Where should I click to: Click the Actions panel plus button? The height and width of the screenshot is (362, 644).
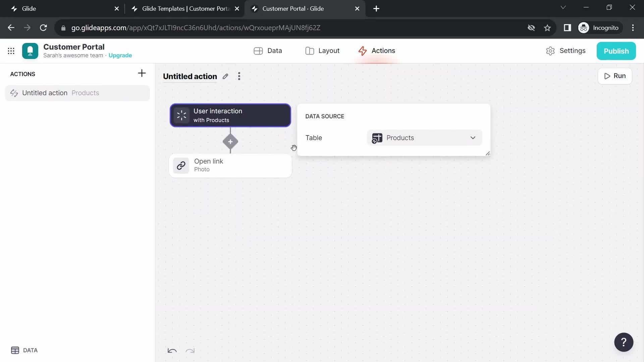tap(143, 73)
